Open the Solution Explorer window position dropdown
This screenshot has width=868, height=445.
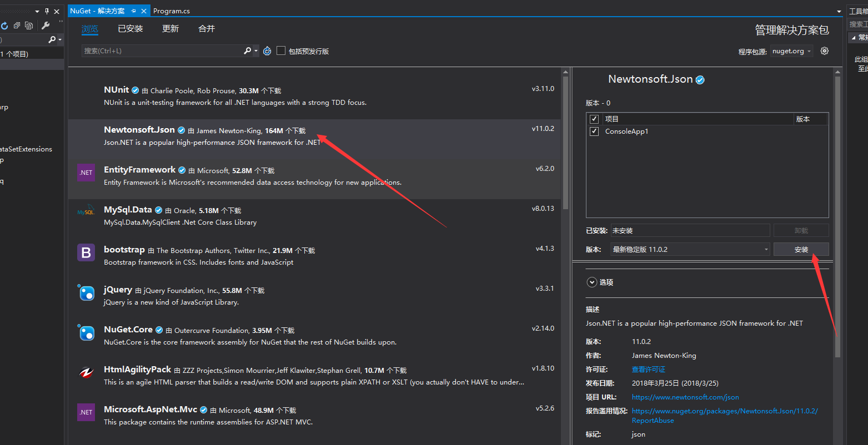37,11
